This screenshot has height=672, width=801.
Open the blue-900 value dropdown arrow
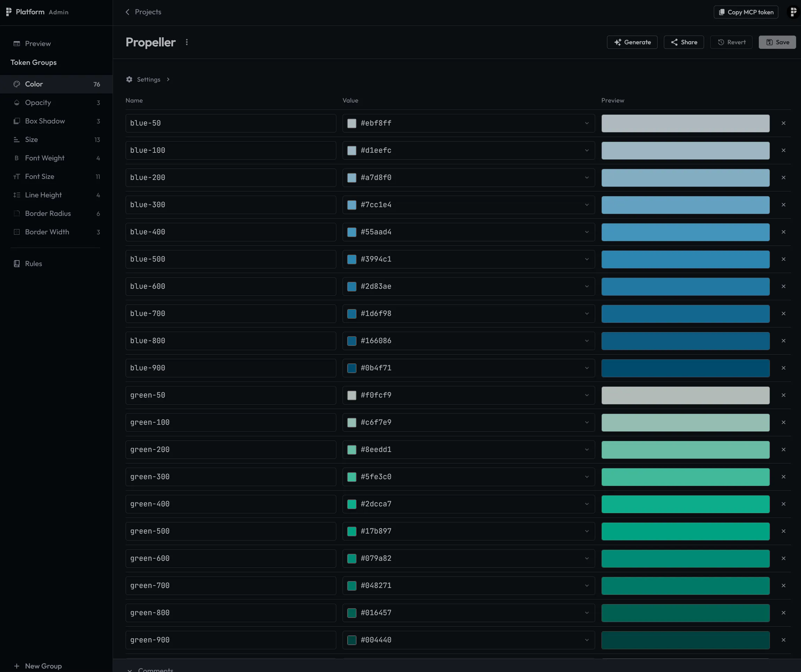[587, 368]
